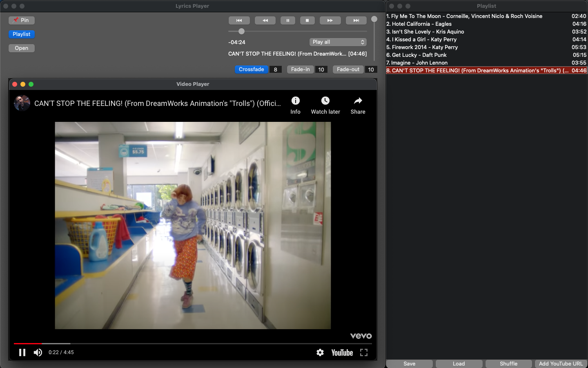
Task: Click the YouTube video progress bar
Action: tap(193, 343)
